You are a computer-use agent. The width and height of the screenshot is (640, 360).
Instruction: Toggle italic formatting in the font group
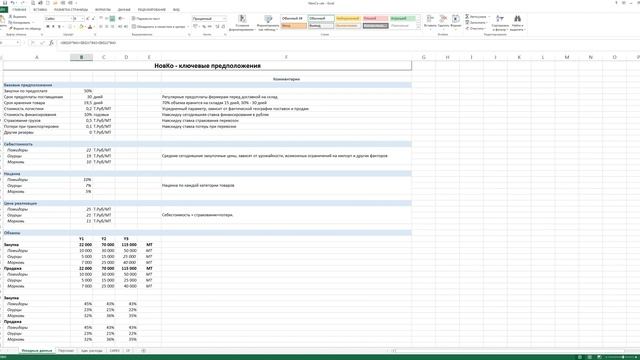pos(53,27)
